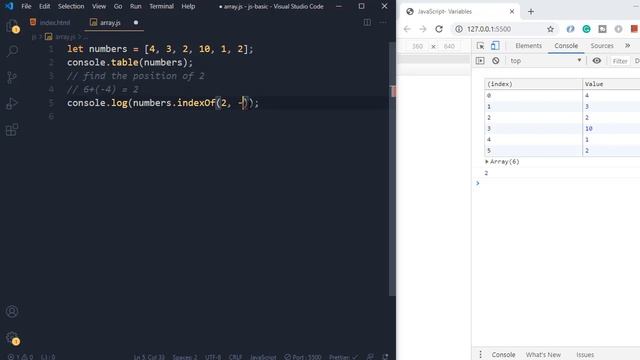Change language mode via JavaScript status item
Image resolution: width=640 pixels, height=360 pixels.
point(263,357)
